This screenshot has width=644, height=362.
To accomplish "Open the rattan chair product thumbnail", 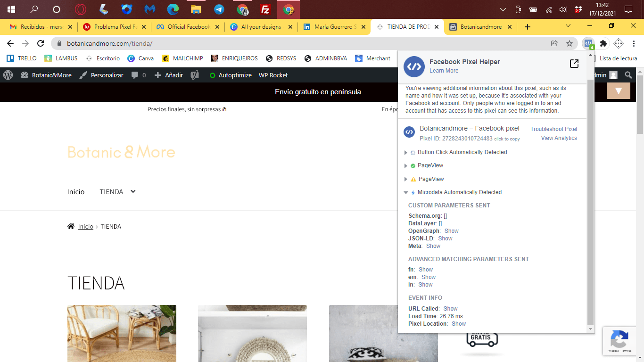I will click(122, 333).
